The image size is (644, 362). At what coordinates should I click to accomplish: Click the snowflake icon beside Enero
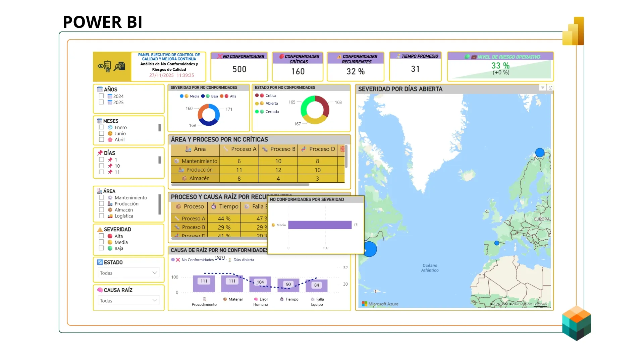(110, 127)
